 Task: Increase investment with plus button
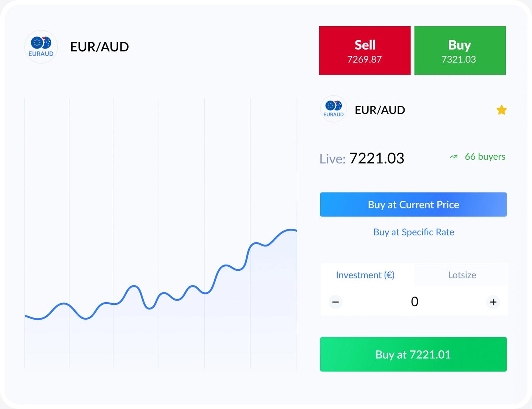coord(493,302)
